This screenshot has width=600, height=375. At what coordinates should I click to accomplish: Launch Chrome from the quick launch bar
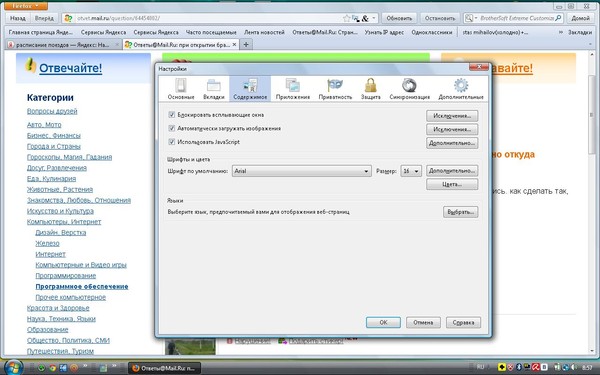coord(52,368)
